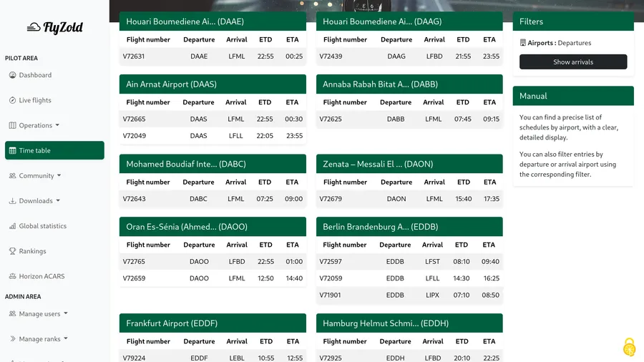Screen dimensions: 644x362
Task: Click the Dashboard icon in sidebar
Action: (13, 75)
